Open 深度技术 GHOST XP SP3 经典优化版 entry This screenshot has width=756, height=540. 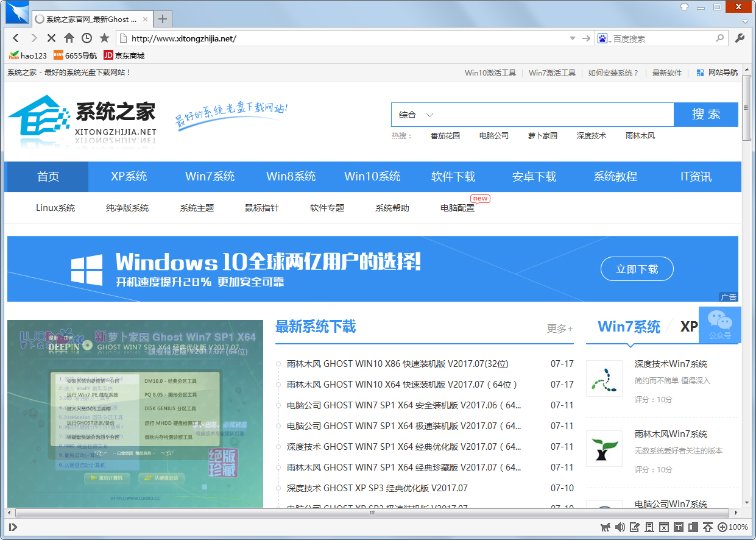coord(377,488)
